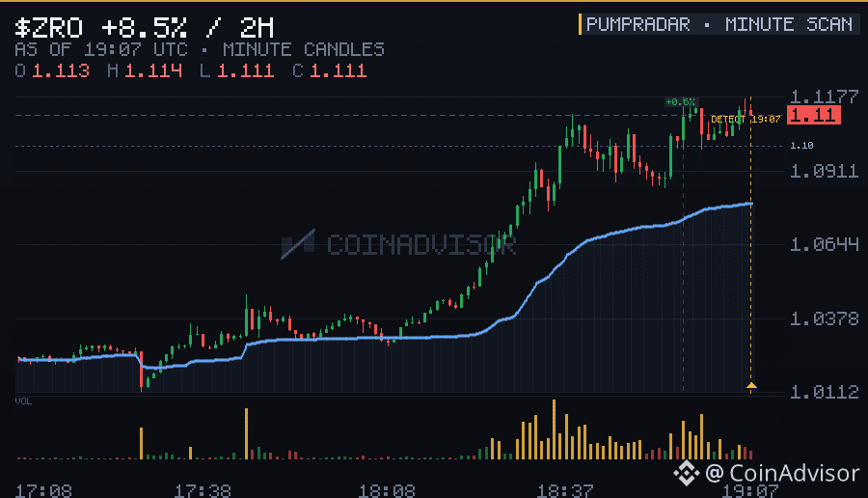
Task: Click the 1.0378 price axis label
Action: (824, 318)
